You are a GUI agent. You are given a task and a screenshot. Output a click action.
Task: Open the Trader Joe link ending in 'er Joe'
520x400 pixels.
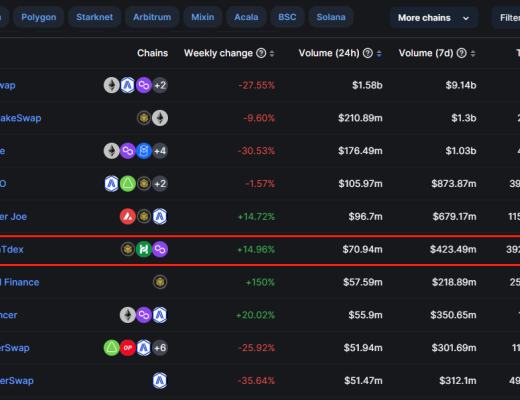[x=13, y=217]
